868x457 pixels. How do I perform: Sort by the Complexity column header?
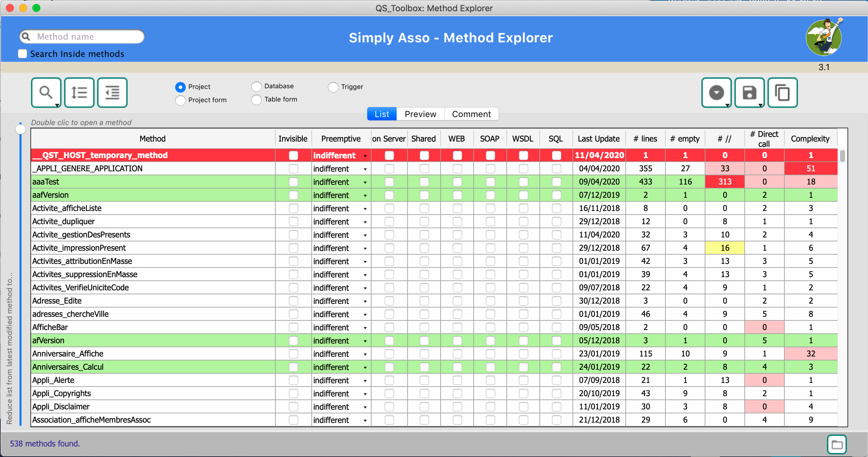[810, 139]
